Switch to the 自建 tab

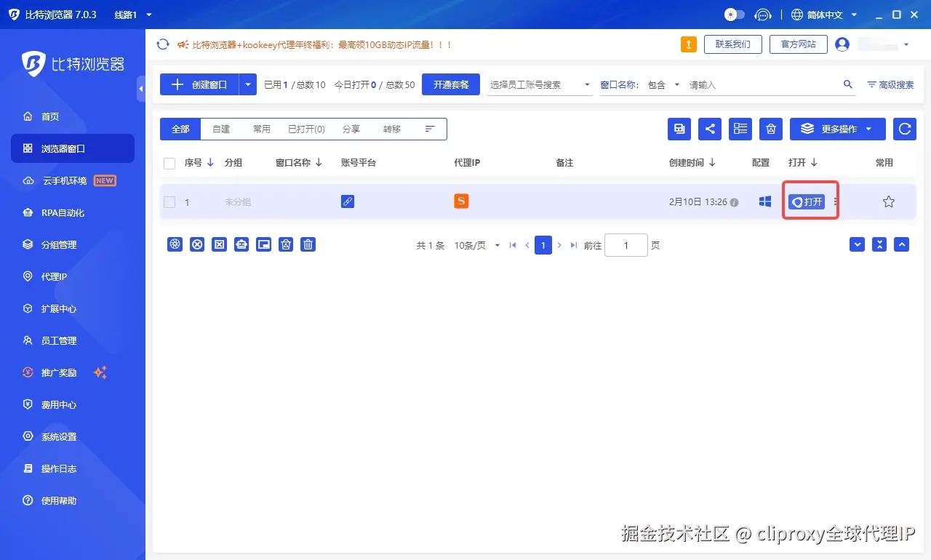[x=221, y=129]
